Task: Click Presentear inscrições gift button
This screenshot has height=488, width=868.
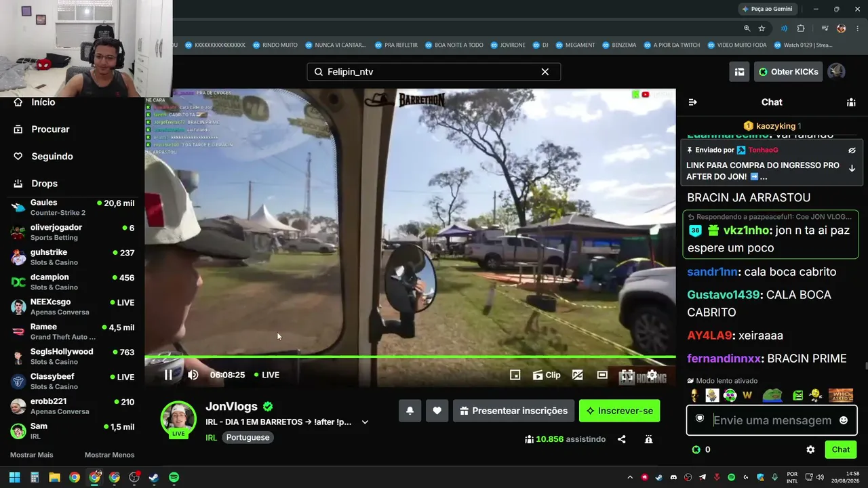Action: [x=513, y=411]
